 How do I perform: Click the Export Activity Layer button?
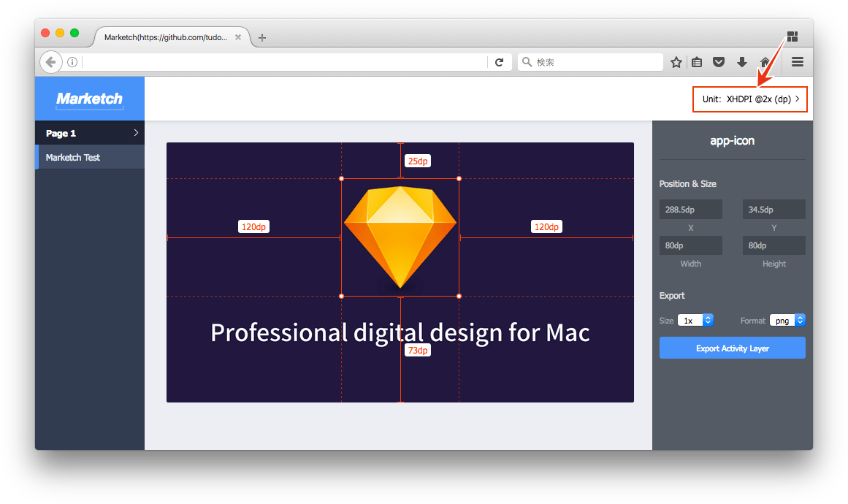[x=732, y=348]
